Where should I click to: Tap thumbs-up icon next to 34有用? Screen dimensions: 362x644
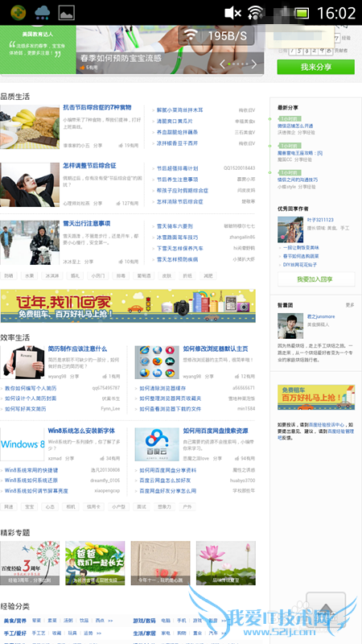point(102,458)
